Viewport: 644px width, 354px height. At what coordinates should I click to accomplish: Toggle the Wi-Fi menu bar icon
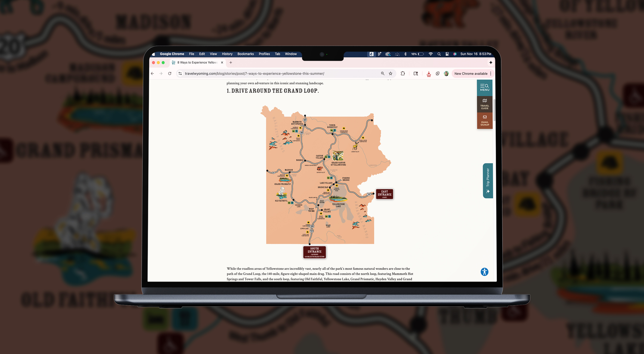(x=430, y=54)
